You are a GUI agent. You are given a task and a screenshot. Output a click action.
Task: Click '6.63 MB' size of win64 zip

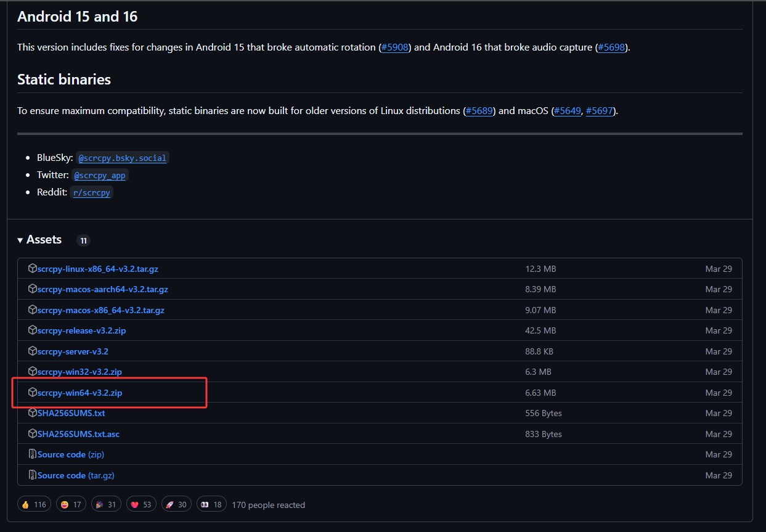point(540,393)
